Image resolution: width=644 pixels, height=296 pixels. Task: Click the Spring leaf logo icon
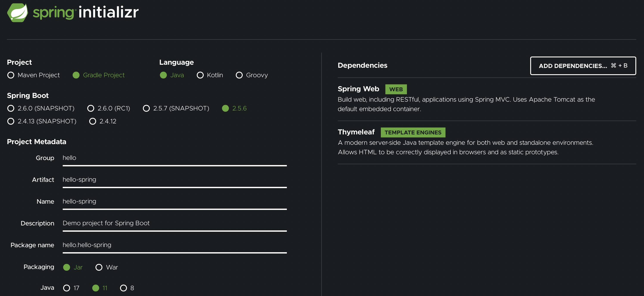point(17,13)
